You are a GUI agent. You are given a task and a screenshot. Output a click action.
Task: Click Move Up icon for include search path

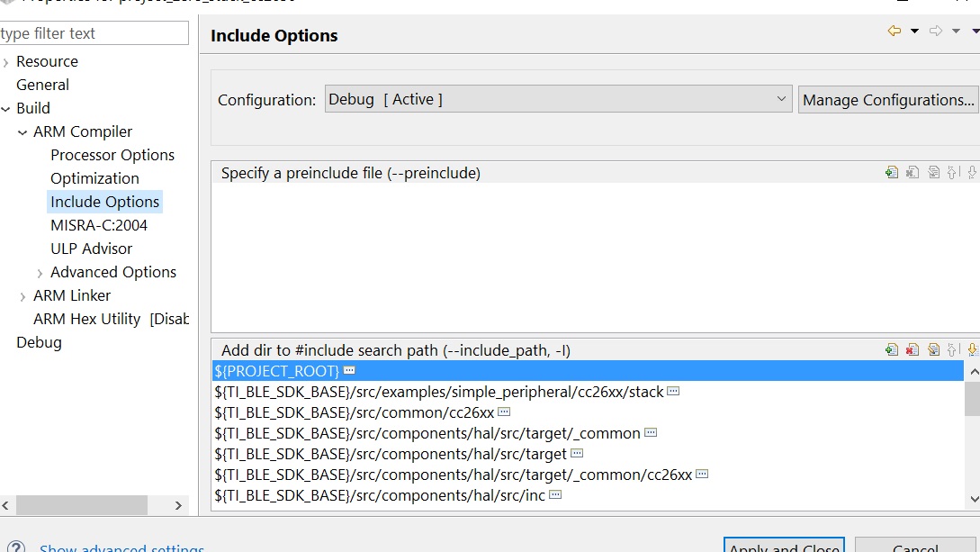(x=952, y=350)
